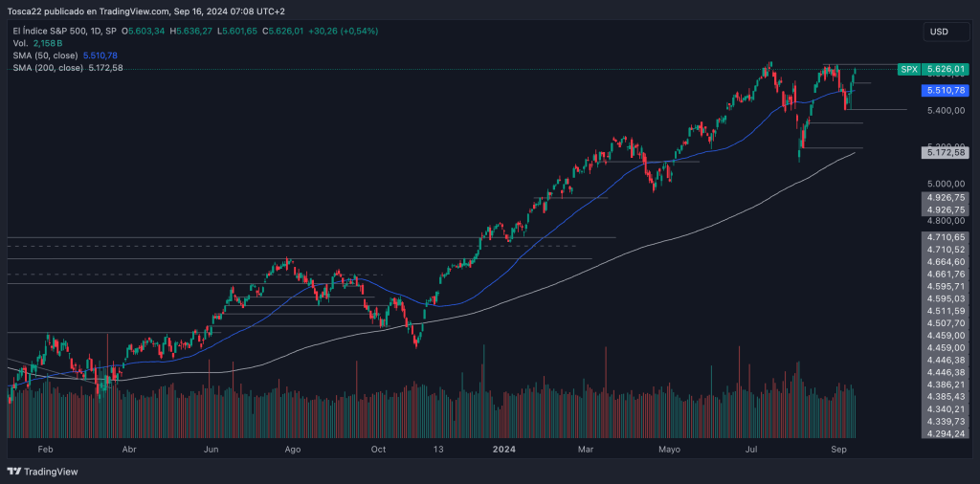Select the blue 5.510,78 SMA price label

click(x=945, y=90)
